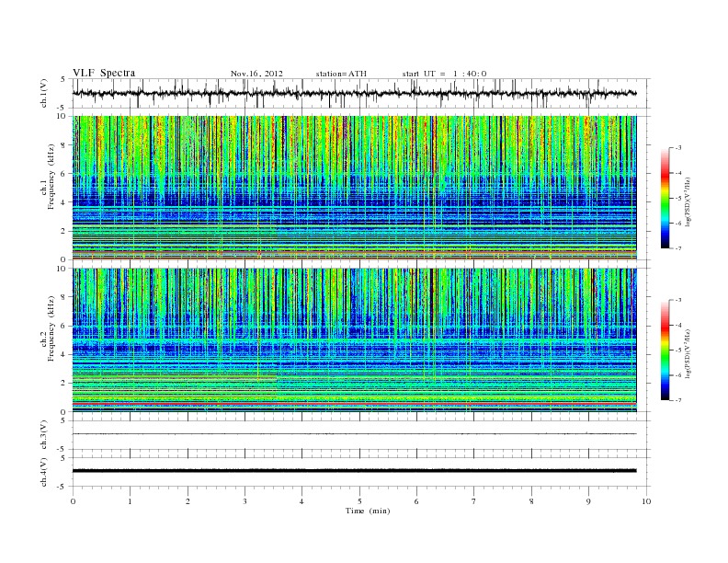Image resolution: width=728 pixels, height=563 pixels.
Task: Click time axis tick label "5"
Action: click(359, 501)
